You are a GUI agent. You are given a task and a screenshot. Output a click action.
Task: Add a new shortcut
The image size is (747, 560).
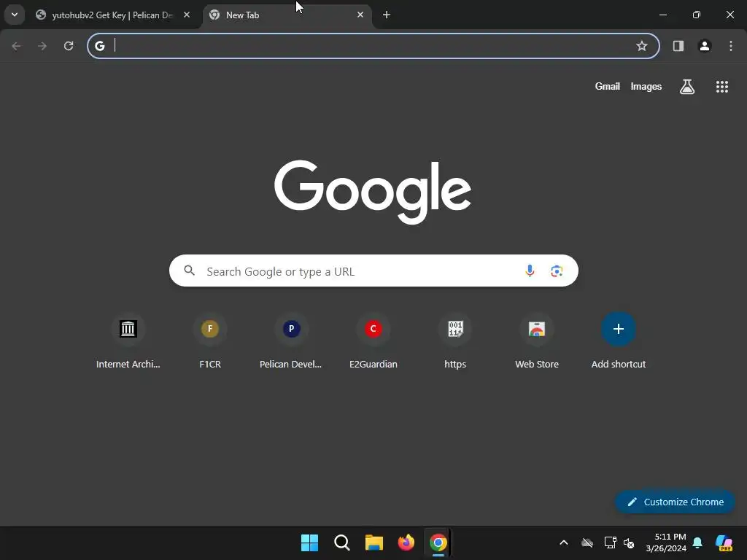point(619,341)
